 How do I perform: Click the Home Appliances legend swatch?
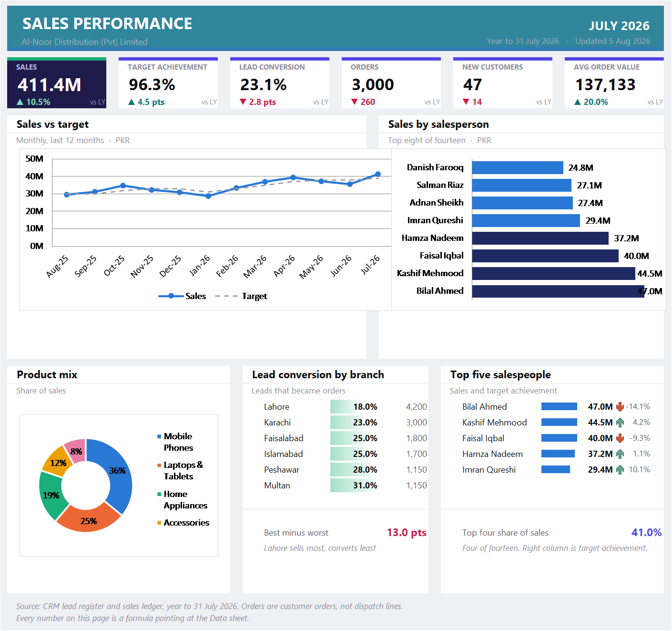tap(159, 494)
